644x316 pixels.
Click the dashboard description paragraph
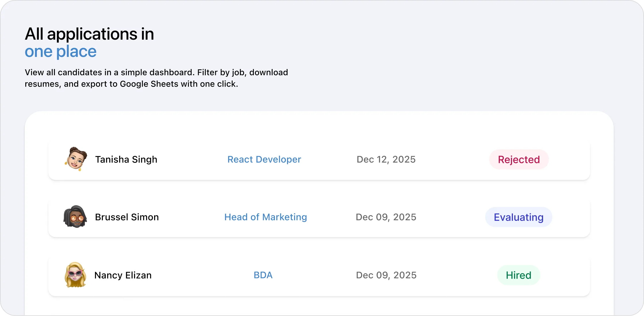pos(156,78)
